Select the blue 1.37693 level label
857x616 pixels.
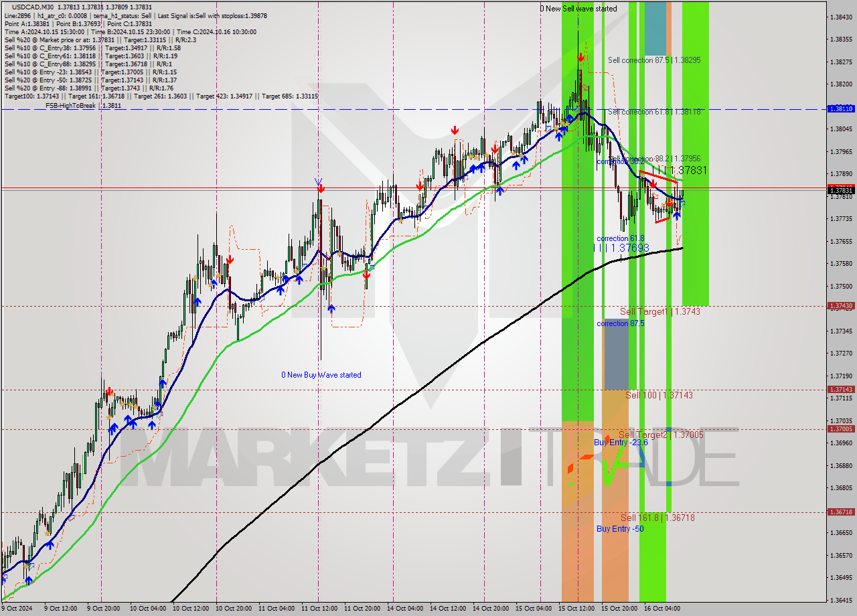coord(621,248)
